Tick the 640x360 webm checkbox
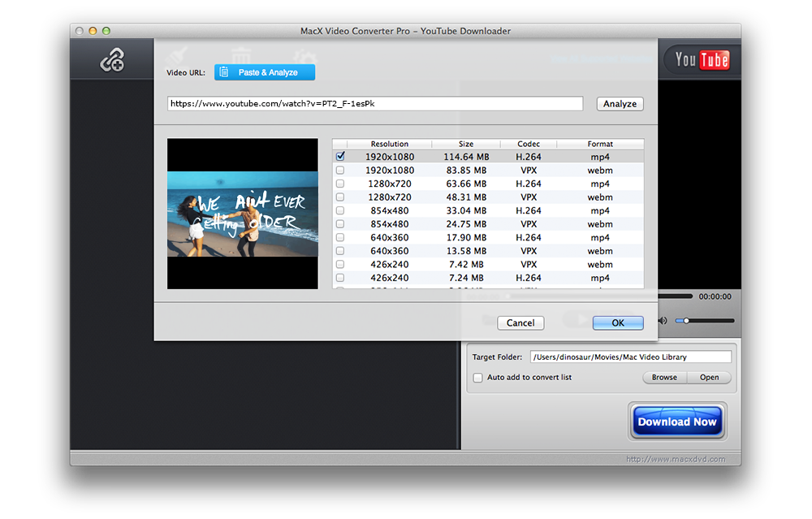The image size is (812, 519). (340, 251)
